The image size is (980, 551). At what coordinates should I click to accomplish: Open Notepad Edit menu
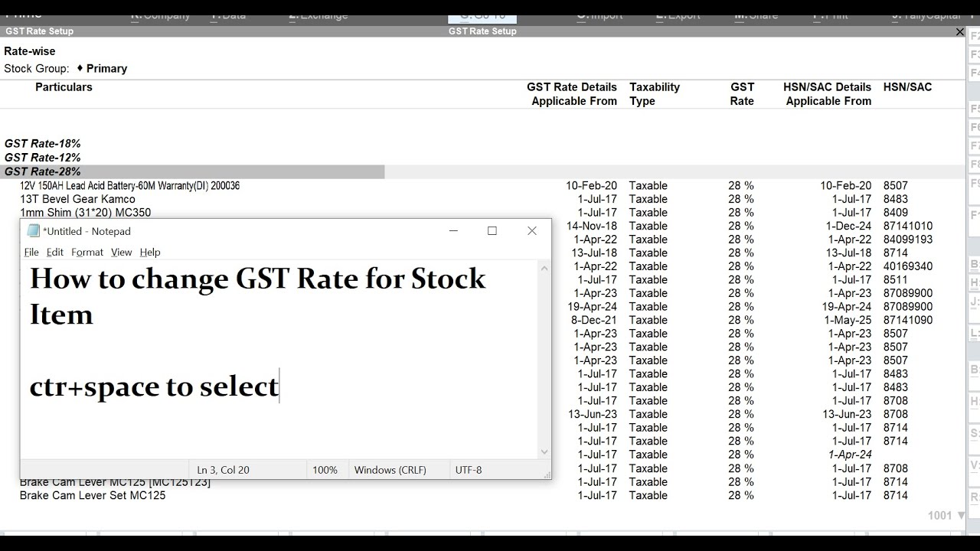pyautogui.click(x=55, y=252)
